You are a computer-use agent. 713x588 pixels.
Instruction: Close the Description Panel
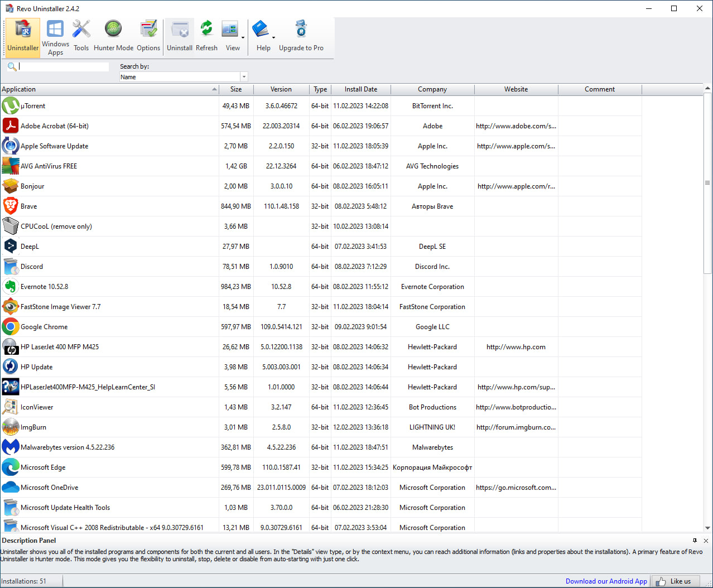click(x=706, y=541)
